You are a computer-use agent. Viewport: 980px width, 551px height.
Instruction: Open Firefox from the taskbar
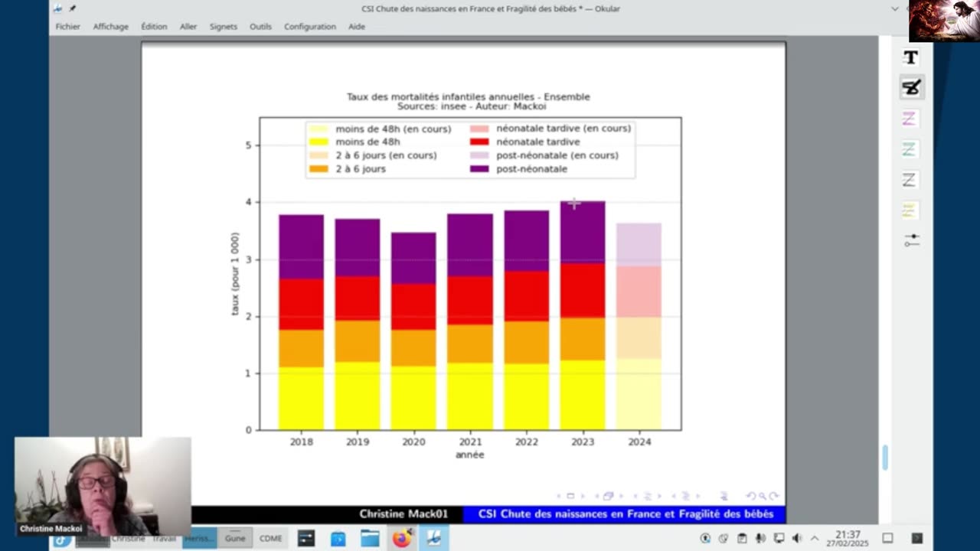coord(401,538)
